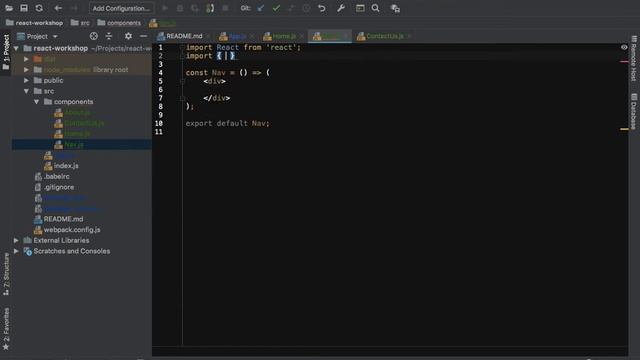
Task: Click the Git commit green checkmark
Action: coord(276,8)
